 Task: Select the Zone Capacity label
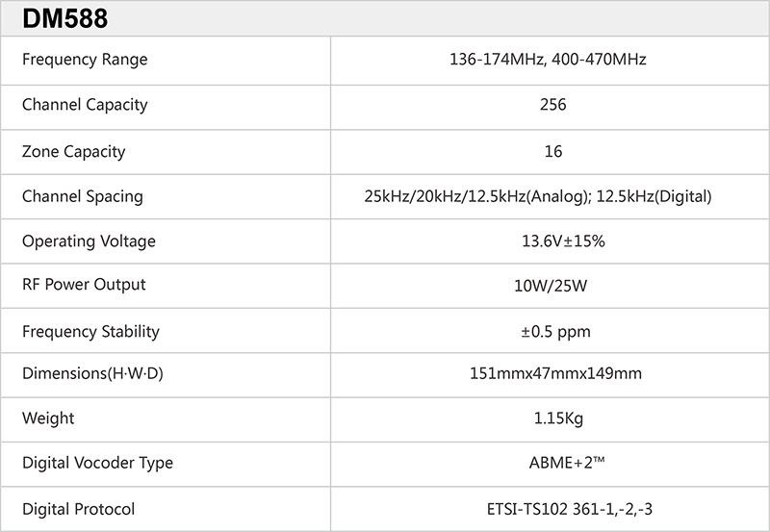(74, 151)
